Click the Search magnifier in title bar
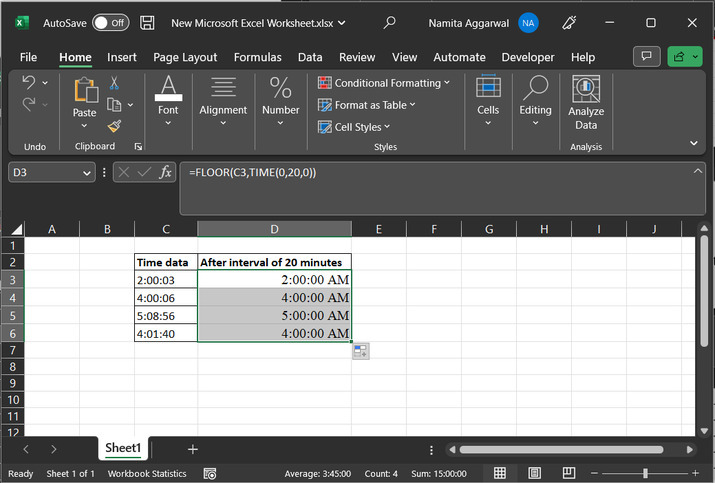Viewport: 715px width, 483px height. (390, 22)
